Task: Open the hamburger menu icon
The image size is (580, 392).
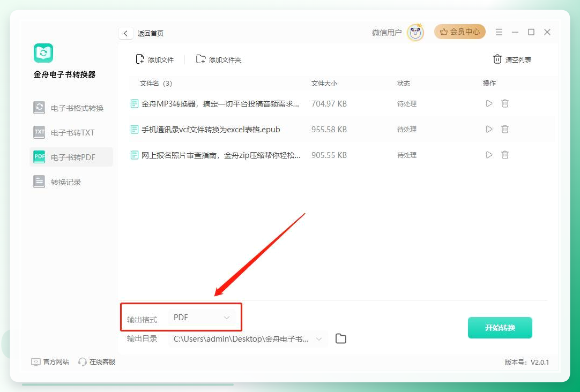Action: [499, 32]
